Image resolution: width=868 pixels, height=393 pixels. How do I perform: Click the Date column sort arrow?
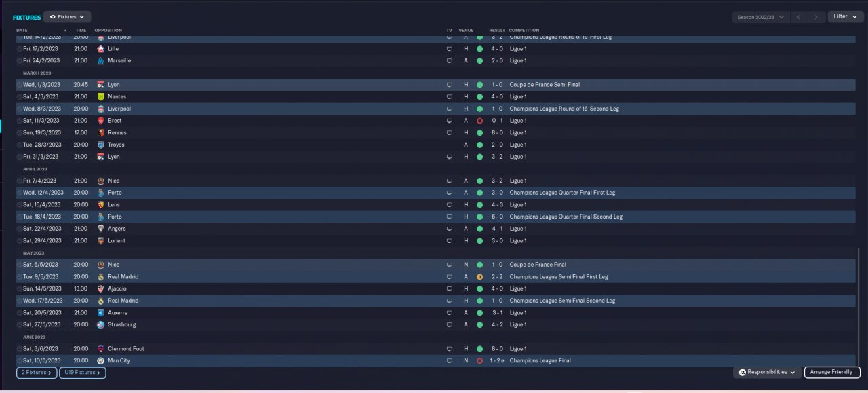66,31
